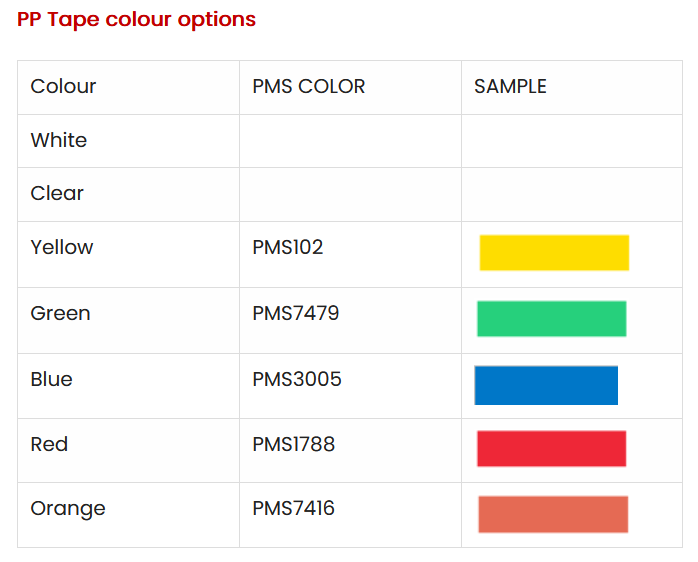This screenshot has width=698, height=562.
Task: Click the 'SAMPLE' column header
Action: click(511, 87)
